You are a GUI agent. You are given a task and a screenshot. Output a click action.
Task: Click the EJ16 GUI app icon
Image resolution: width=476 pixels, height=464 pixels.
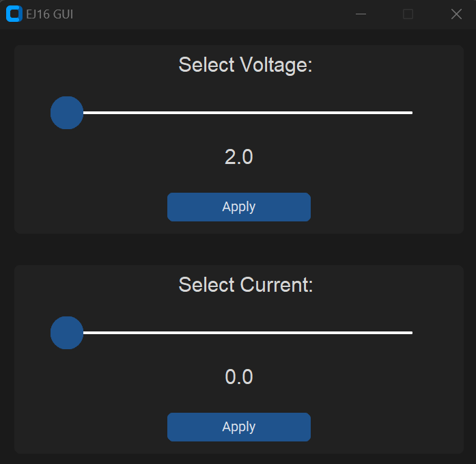pos(14,14)
